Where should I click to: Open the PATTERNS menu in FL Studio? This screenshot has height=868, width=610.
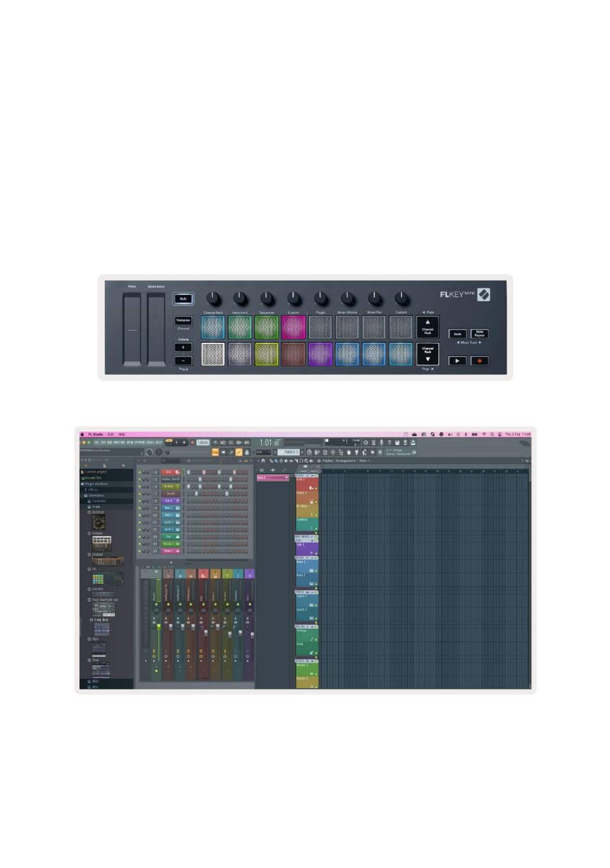(x=119, y=442)
